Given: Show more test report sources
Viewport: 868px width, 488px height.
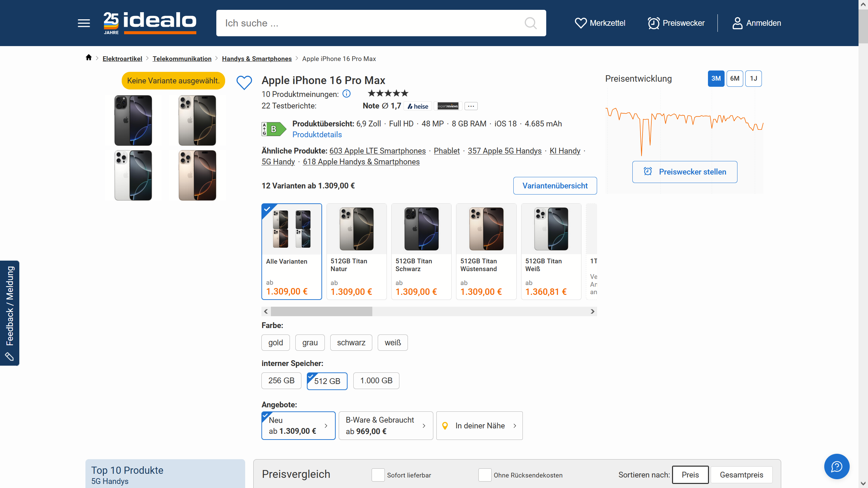Looking at the screenshot, I should tap(471, 106).
